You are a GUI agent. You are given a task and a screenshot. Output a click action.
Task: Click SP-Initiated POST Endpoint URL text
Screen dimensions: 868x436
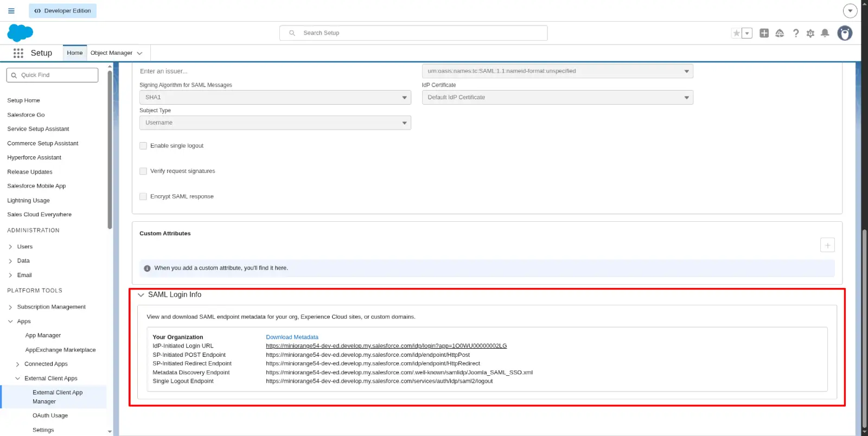point(368,355)
